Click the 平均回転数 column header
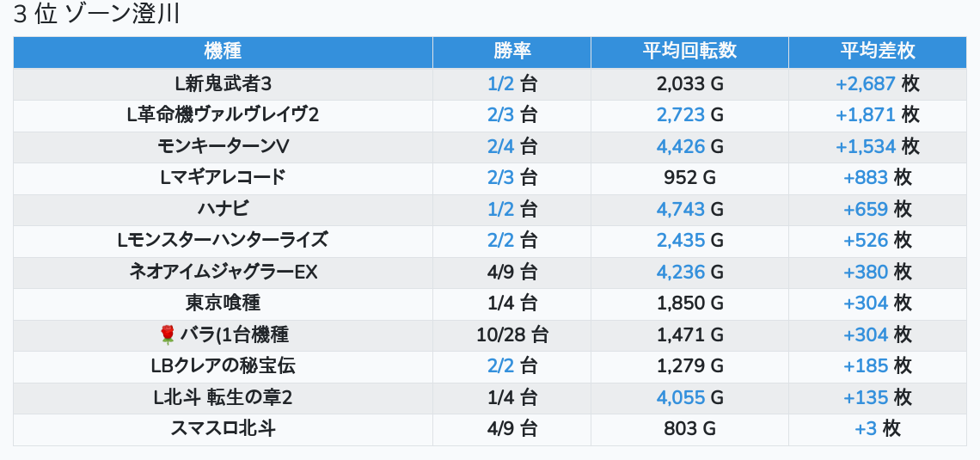This screenshot has width=980, height=460. click(x=689, y=52)
